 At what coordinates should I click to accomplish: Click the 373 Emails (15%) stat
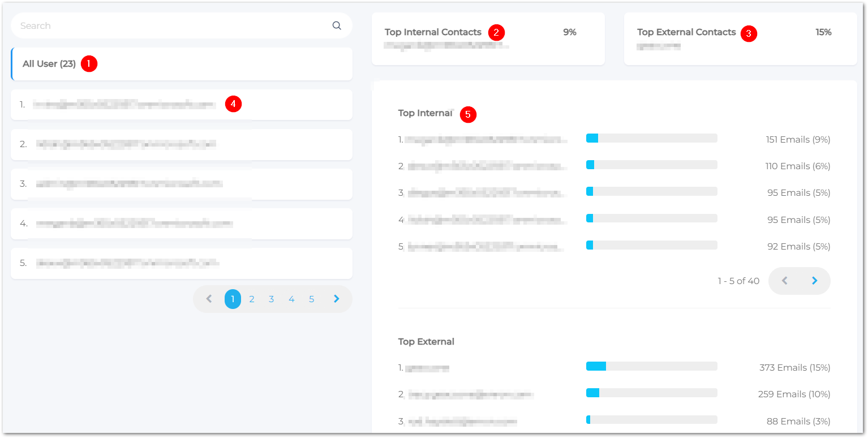tap(794, 367)
